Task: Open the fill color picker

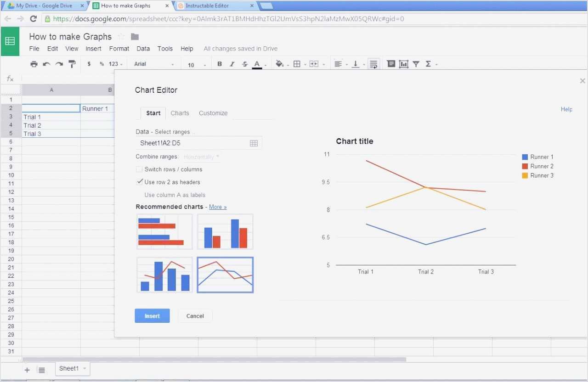Action: click(280, 64)
